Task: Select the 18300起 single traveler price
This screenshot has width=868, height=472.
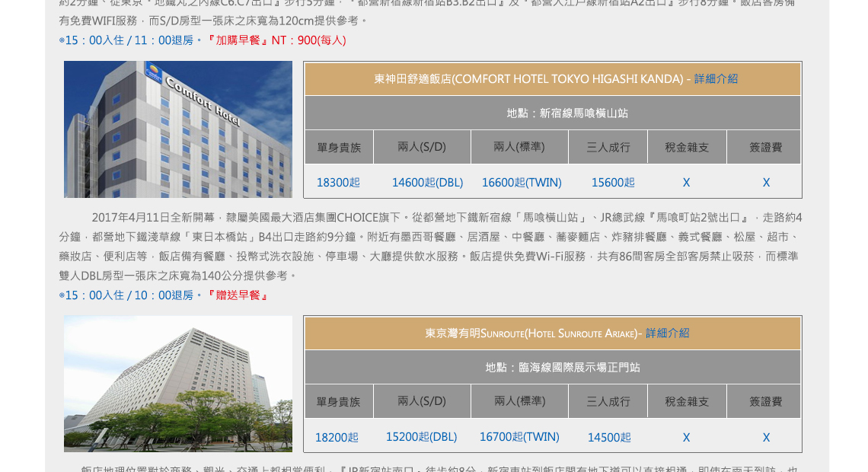Action: pyautogui.click(x=338, y=183)
